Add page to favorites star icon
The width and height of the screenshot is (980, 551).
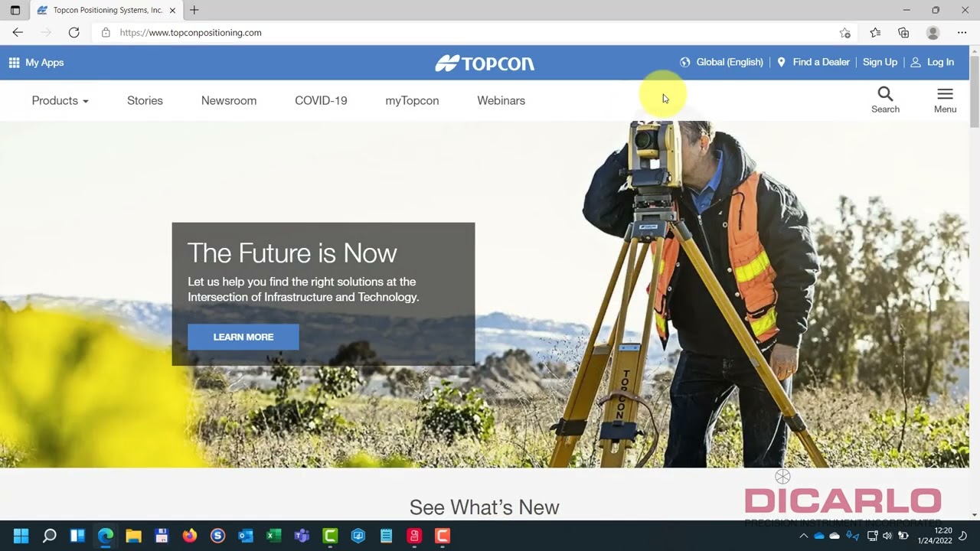[844, 32]
